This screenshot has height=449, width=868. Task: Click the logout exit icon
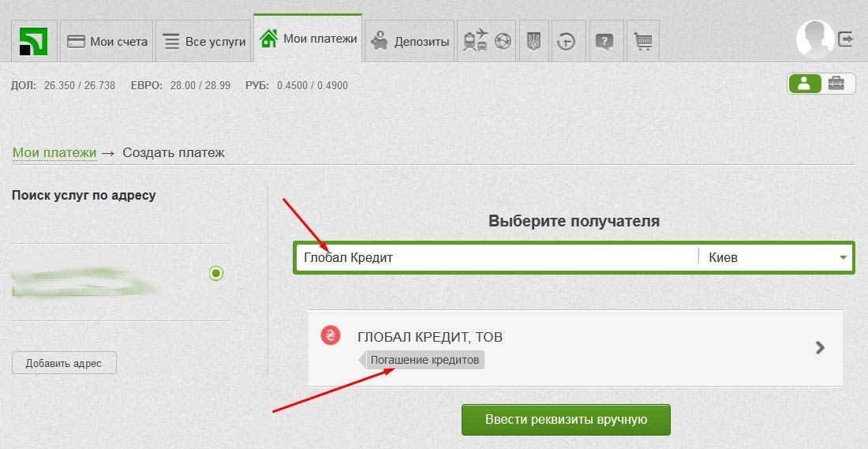[x=846, y=39]
